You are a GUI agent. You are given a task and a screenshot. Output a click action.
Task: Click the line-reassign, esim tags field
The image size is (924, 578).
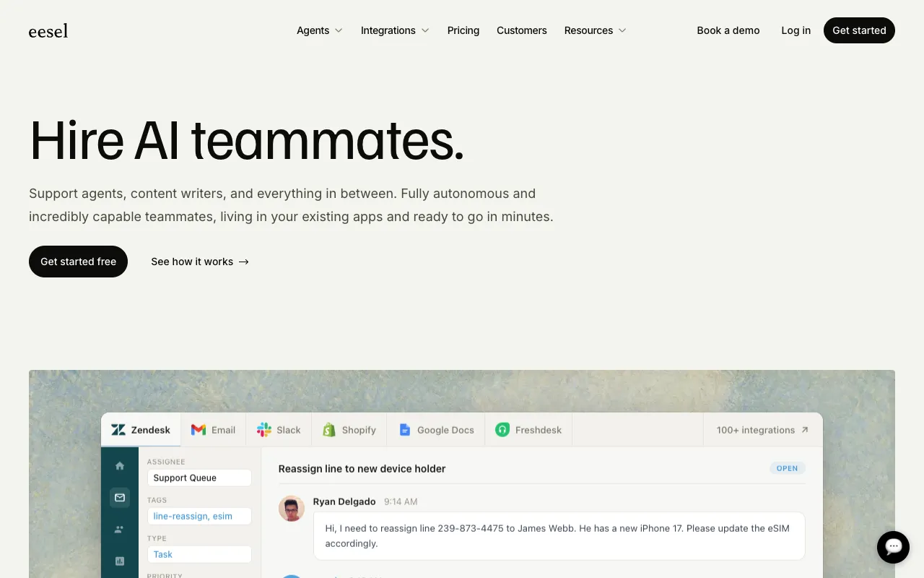pyautogui.click(x=199, y=516)
